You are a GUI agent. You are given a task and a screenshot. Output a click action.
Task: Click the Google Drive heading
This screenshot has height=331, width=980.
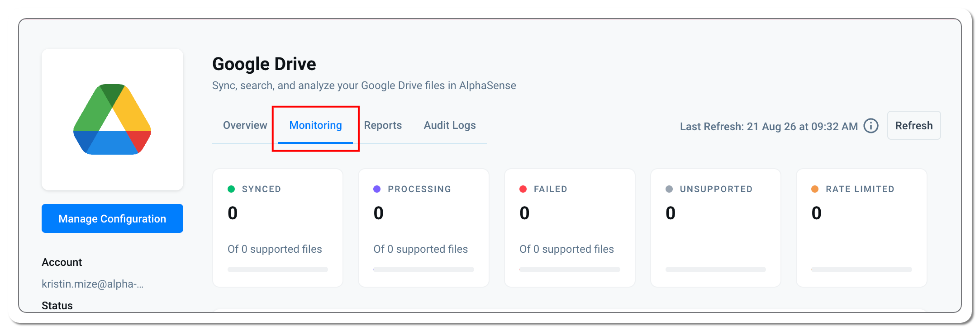tap(264, 64)
